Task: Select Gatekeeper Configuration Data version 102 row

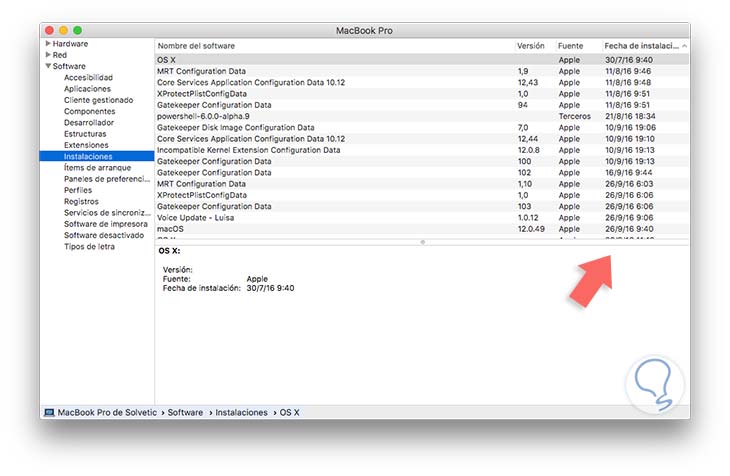Action: [x=422, y=172]
